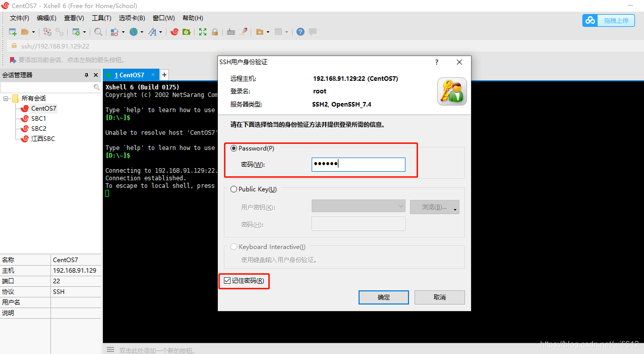Select the Password(P) radio button

[233, 148]
